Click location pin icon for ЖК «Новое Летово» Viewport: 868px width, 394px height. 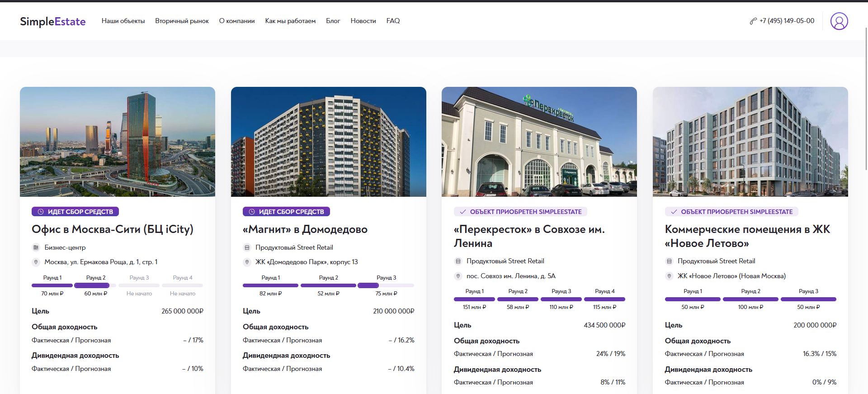[669, 276]
